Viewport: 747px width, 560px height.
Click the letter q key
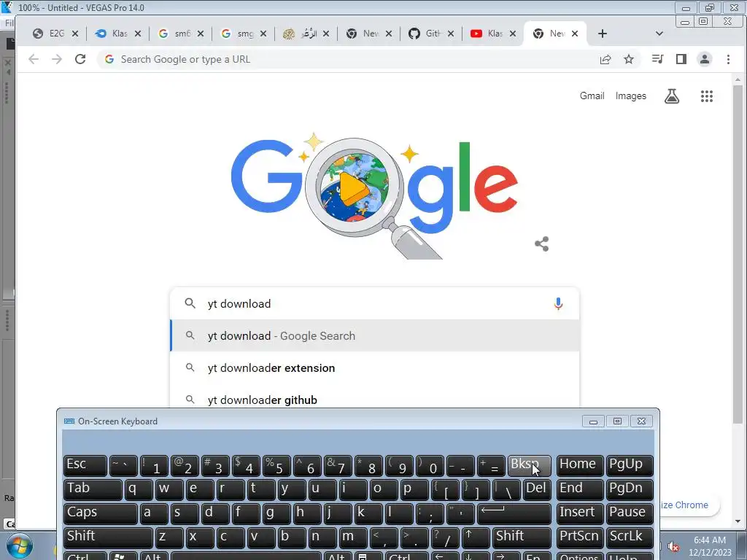point(139,489)
